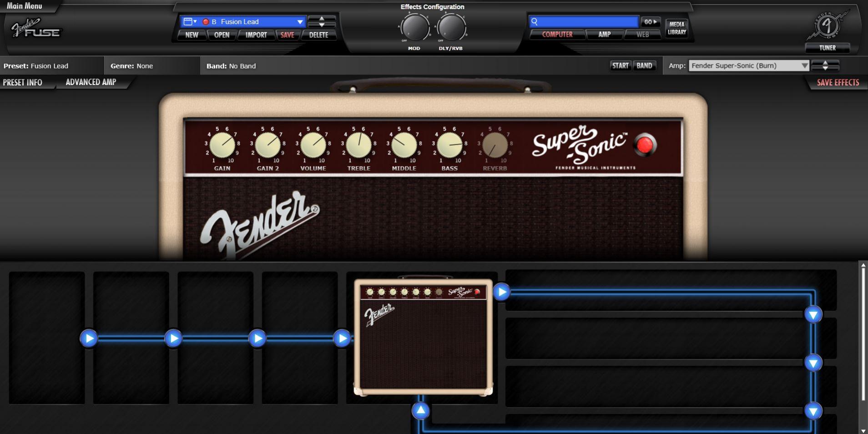Click the Gain knob
868x434 pixels.
[222, 145]
